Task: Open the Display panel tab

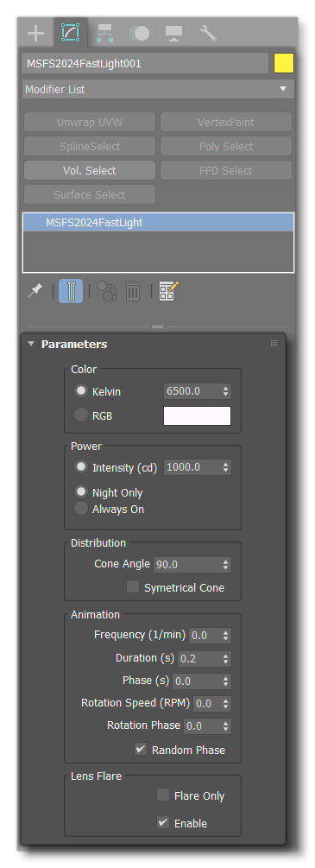Action: [173, 34]
